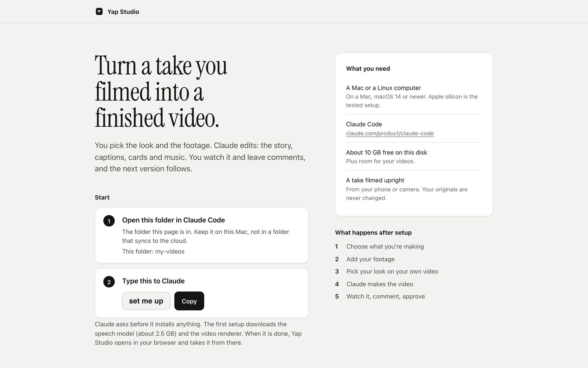The width and height of the screenshot is (588, 368).
Task: Click the 'Claude asks before it installs anything' paragraph
Action: pos(198,333)
